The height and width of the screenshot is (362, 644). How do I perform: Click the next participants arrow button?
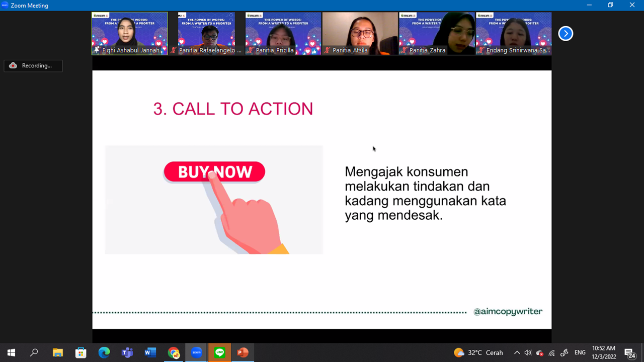(566, 34)
